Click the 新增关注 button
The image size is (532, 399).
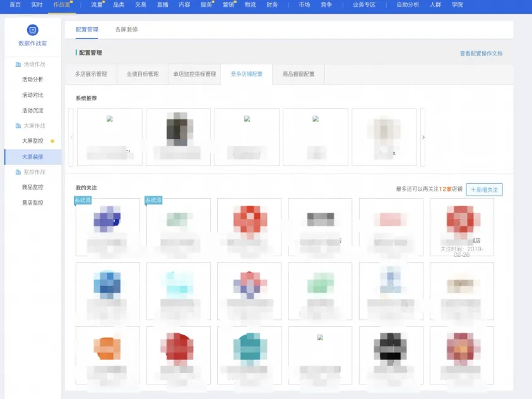point(485,189)
